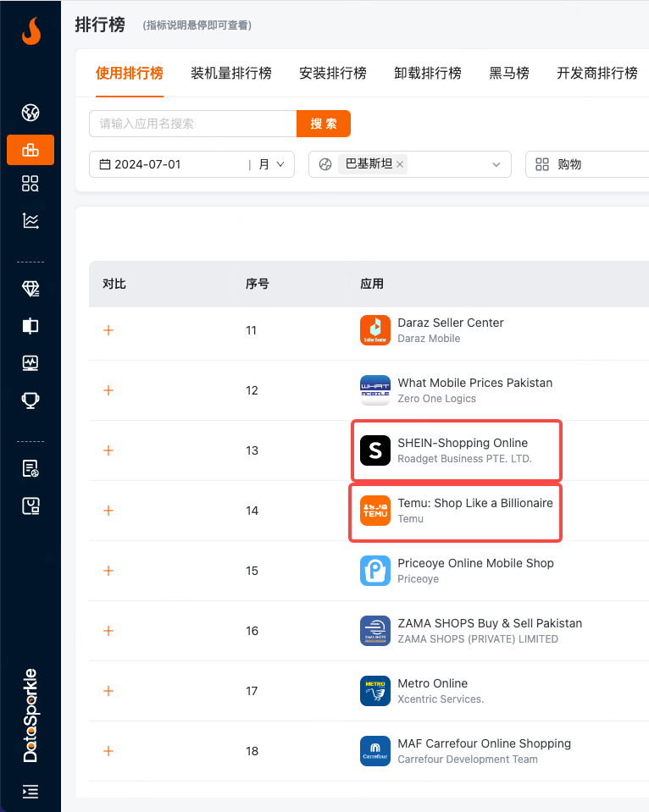Screen dimensions: 649x812
Task: Click the Priceoye Online Mobile Shop name
Action: (x=475, y=563)
